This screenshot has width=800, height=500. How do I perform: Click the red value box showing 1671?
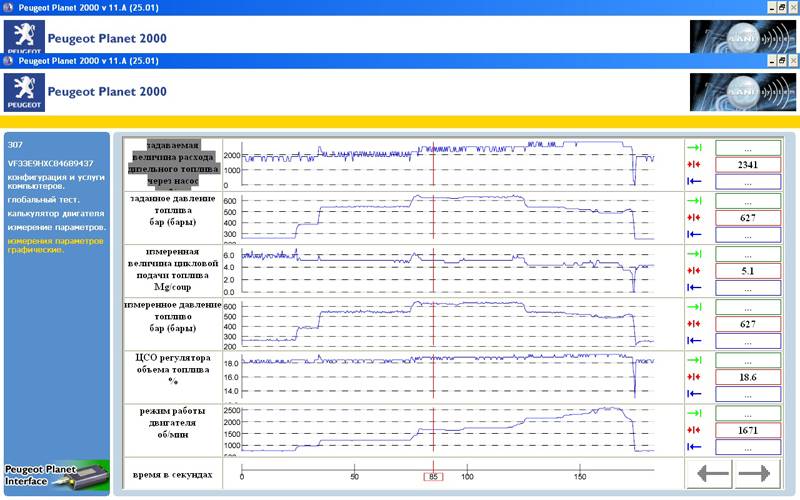click(x=748, y=429)
